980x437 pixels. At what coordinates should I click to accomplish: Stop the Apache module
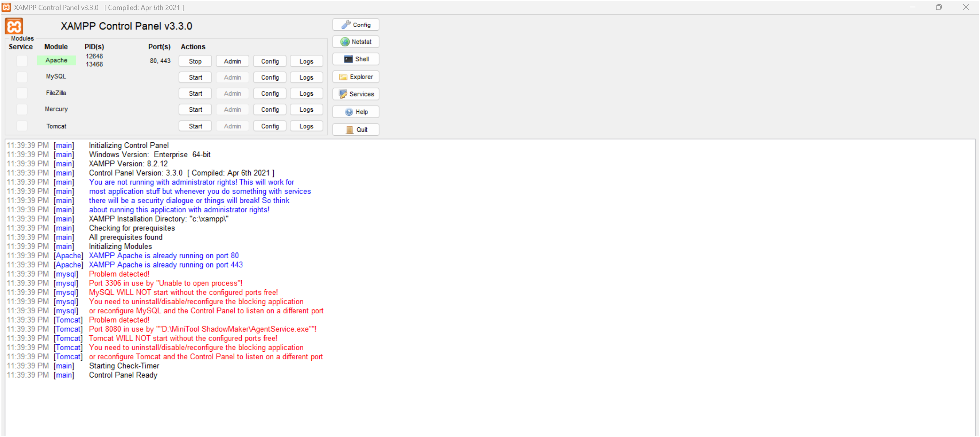coord(195,61)
